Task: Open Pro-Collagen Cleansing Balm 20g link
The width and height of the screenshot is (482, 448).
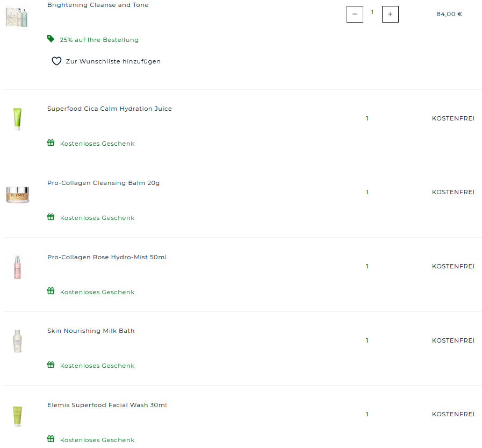Action: 103,183
